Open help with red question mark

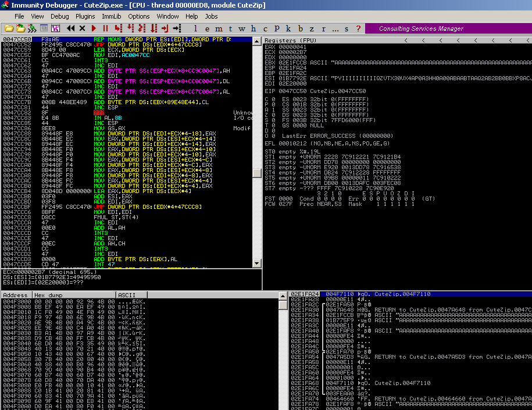[x=358, y=29]
